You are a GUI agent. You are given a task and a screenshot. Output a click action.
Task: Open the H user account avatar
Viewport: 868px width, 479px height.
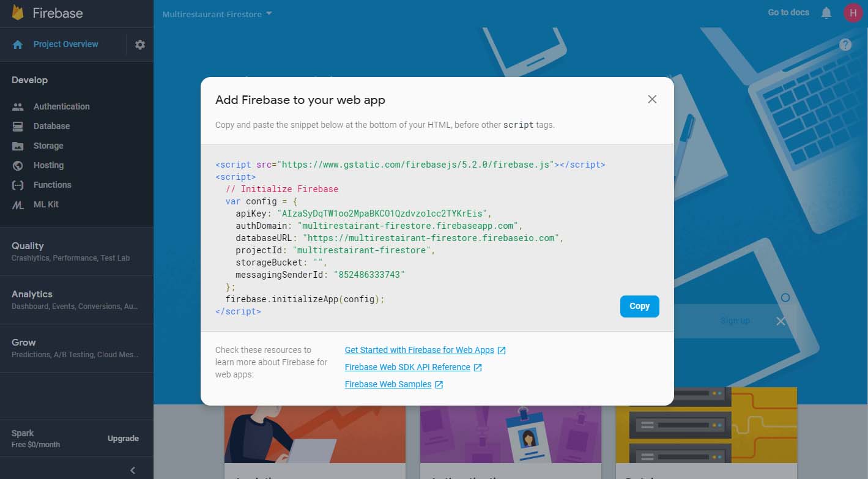click(853, 13)
